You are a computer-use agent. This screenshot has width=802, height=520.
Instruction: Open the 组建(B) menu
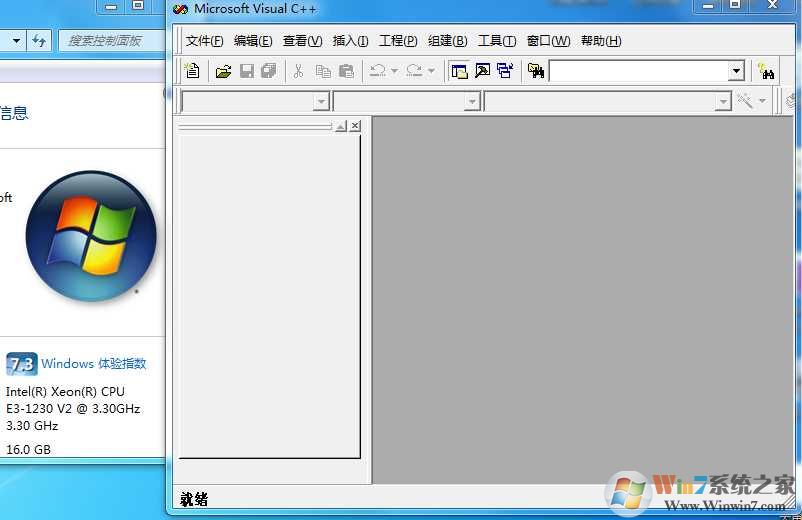(448, 41)
